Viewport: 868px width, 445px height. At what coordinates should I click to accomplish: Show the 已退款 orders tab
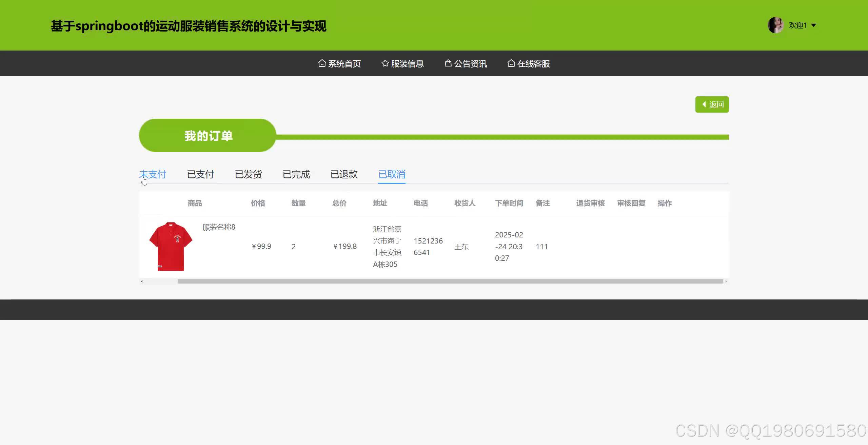(344, 174)
